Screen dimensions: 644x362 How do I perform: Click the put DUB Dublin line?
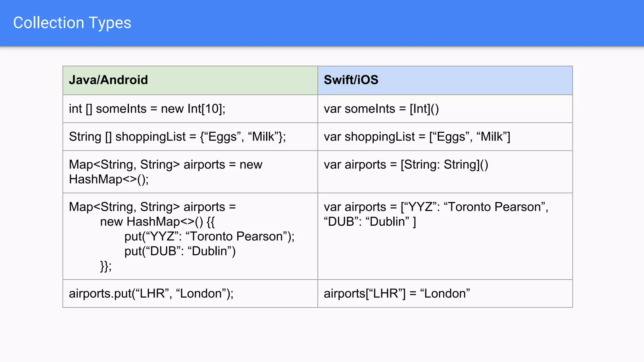[x=180, y=251]
